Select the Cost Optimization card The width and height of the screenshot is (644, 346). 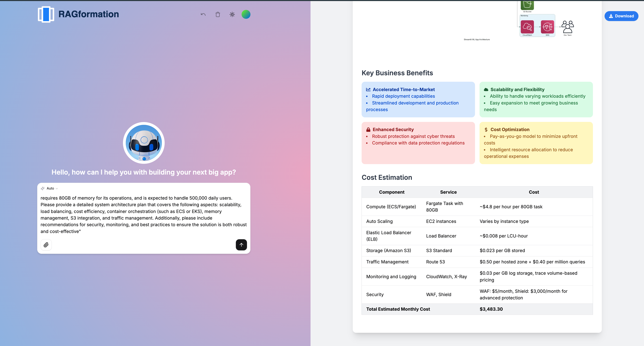[x=536, y=143]
